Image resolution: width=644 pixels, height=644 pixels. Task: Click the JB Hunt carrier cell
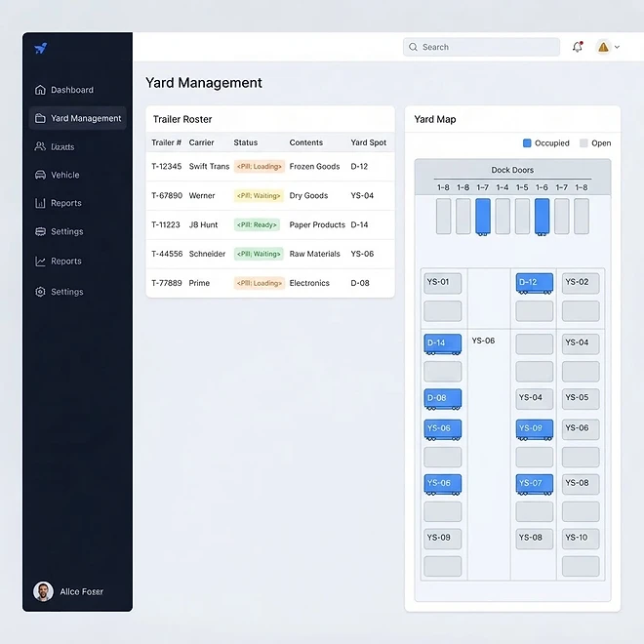pyautogui.click(x=203, y=224)
